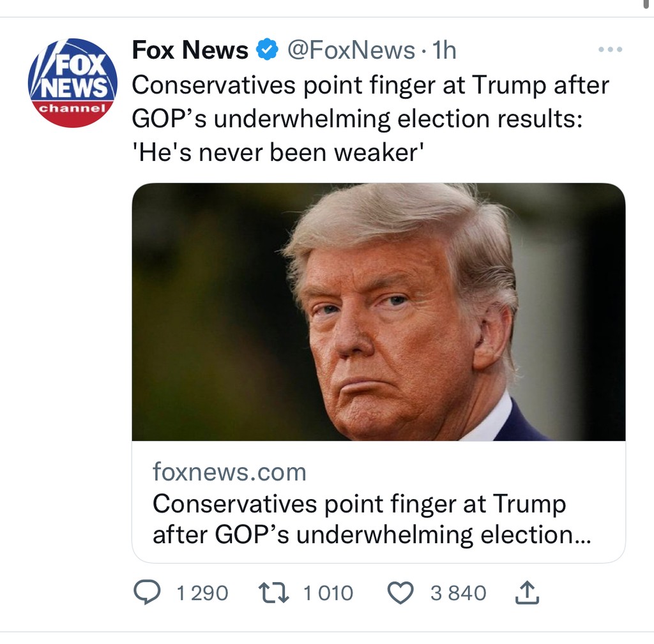Open the @FoxNews handle link
The image size is (654, 644).
pyautogui.click(x=351, y=50)
